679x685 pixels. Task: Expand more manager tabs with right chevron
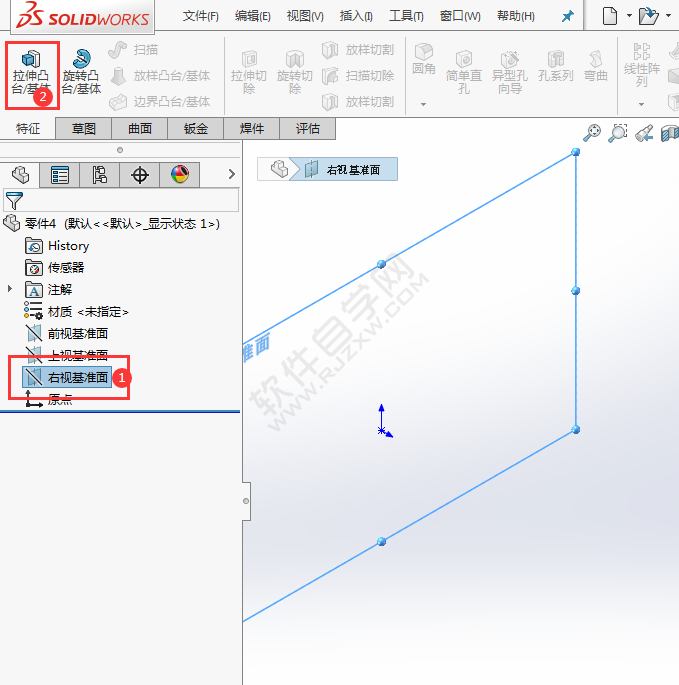coord(232,174)
